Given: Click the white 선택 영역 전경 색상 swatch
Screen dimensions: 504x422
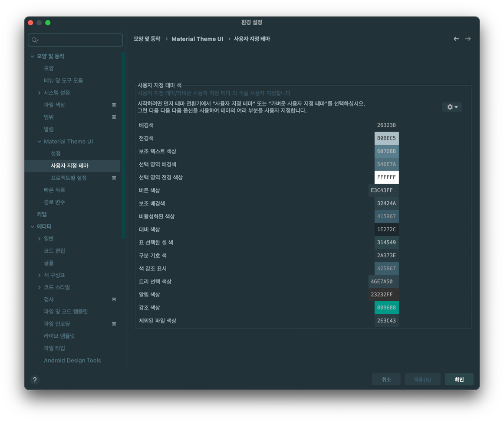Looking at the screenshot, I should point(386,177).
